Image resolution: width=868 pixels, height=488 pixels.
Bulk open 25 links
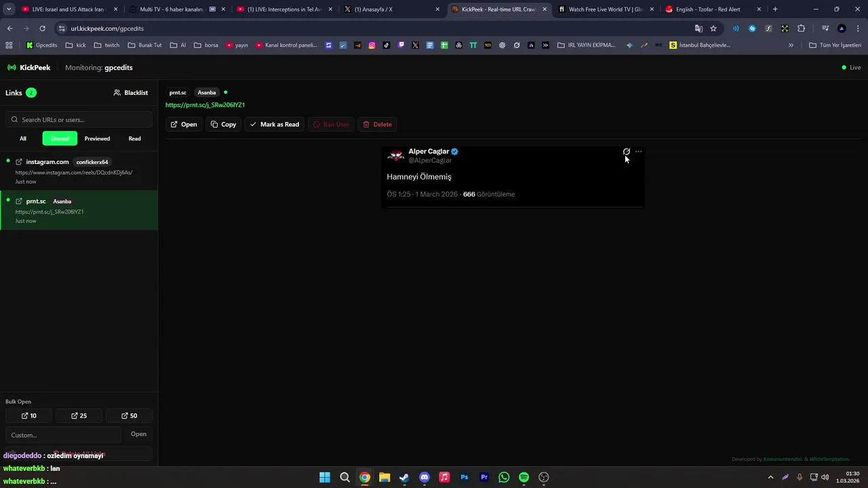coord(79,415)
